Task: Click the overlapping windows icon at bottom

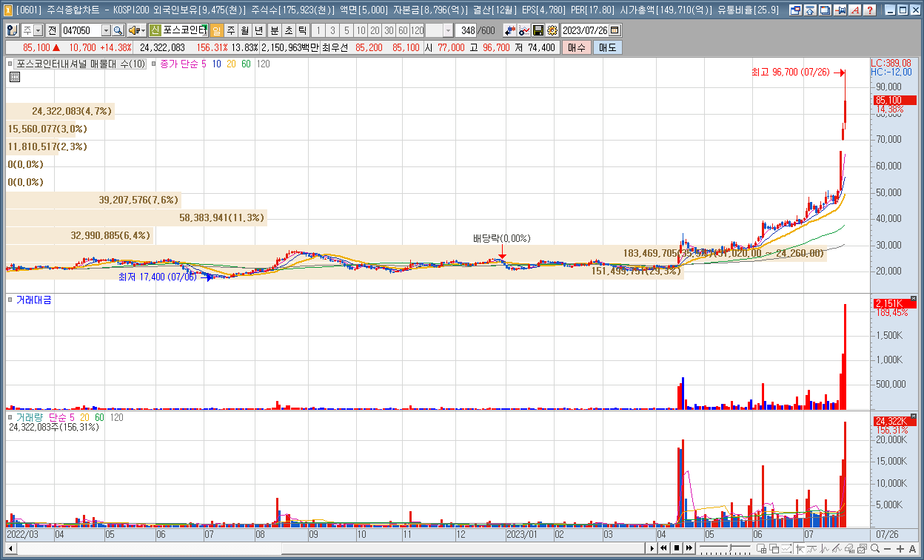Action: (x=774, y=548)
